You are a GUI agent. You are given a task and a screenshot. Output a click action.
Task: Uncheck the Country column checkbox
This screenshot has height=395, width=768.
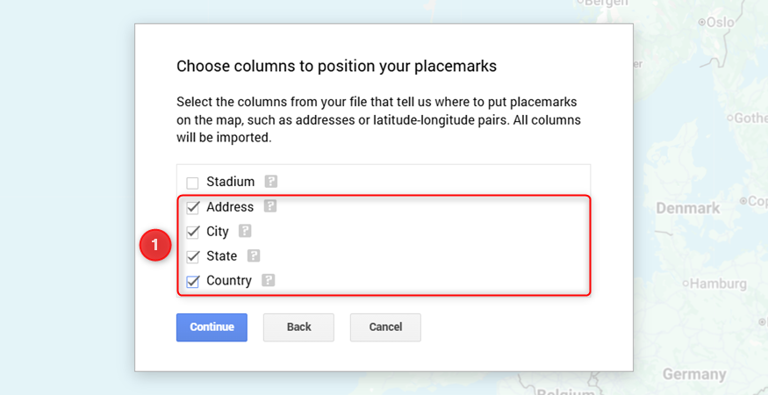click(x=192, y=282)
